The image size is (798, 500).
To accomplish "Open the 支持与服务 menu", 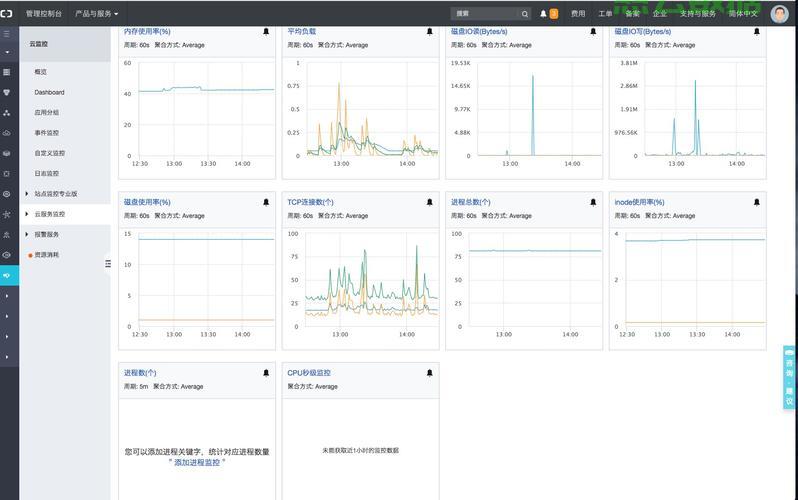I will click(x=698, y=14).
